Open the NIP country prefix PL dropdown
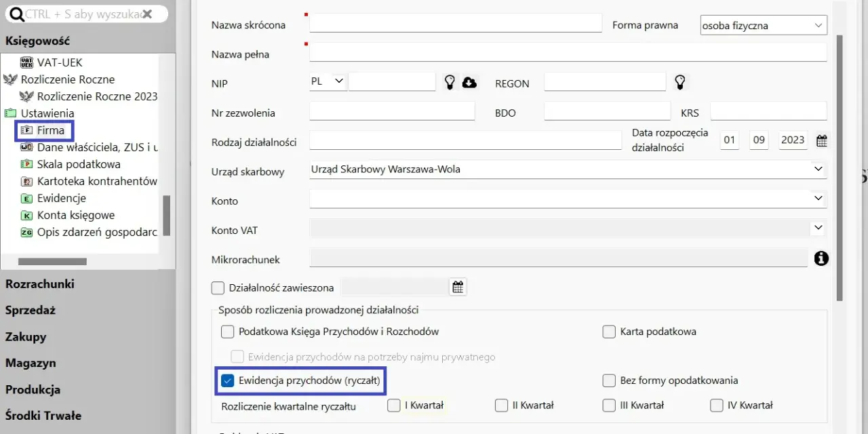The width and height of the screenshot is (868, 434). click(328, 81)
